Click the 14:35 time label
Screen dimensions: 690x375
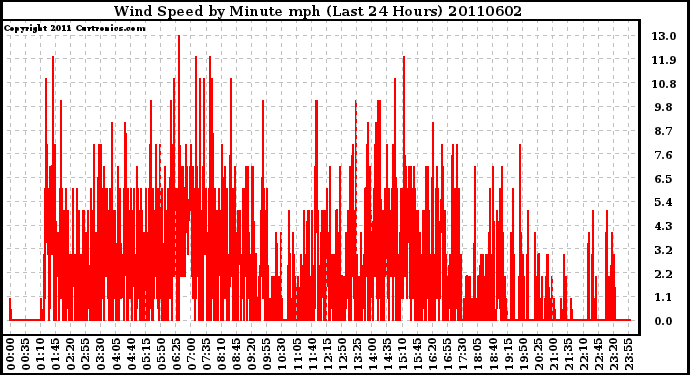(387, 355)
